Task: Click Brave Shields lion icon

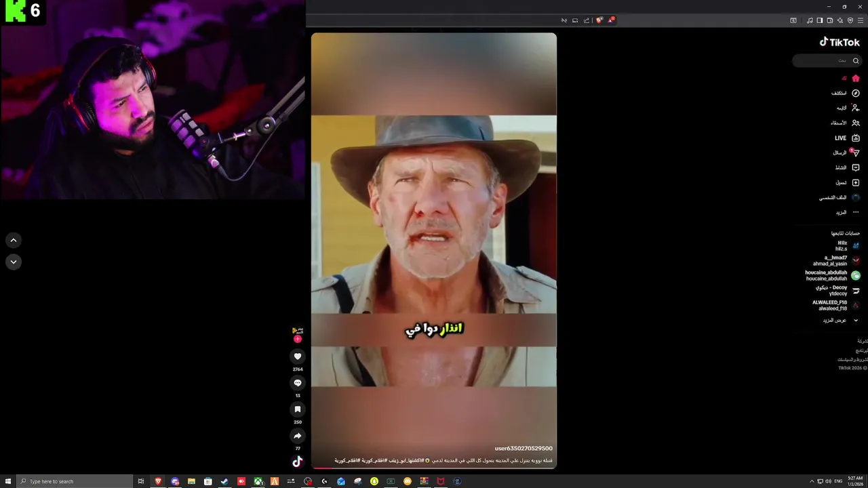Action: coord(599,20)
